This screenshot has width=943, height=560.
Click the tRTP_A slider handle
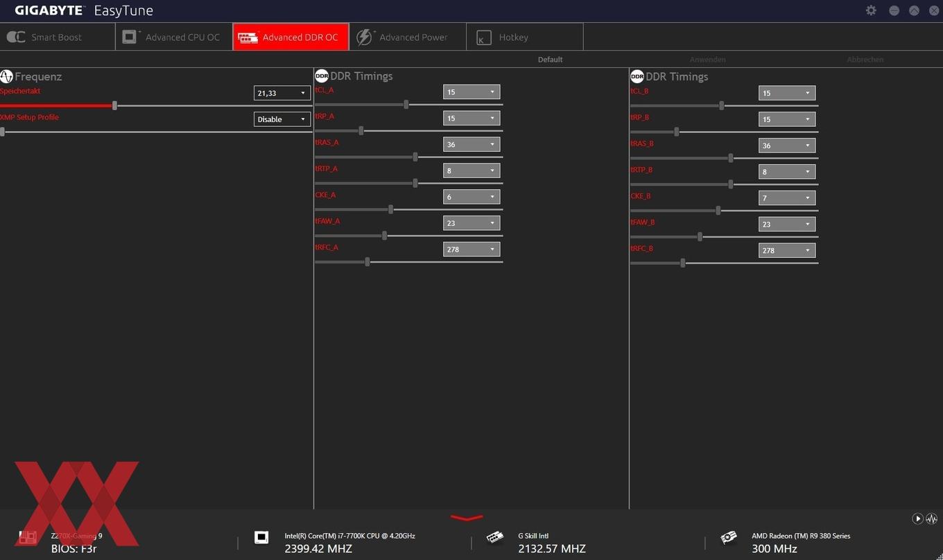[415, 183]
